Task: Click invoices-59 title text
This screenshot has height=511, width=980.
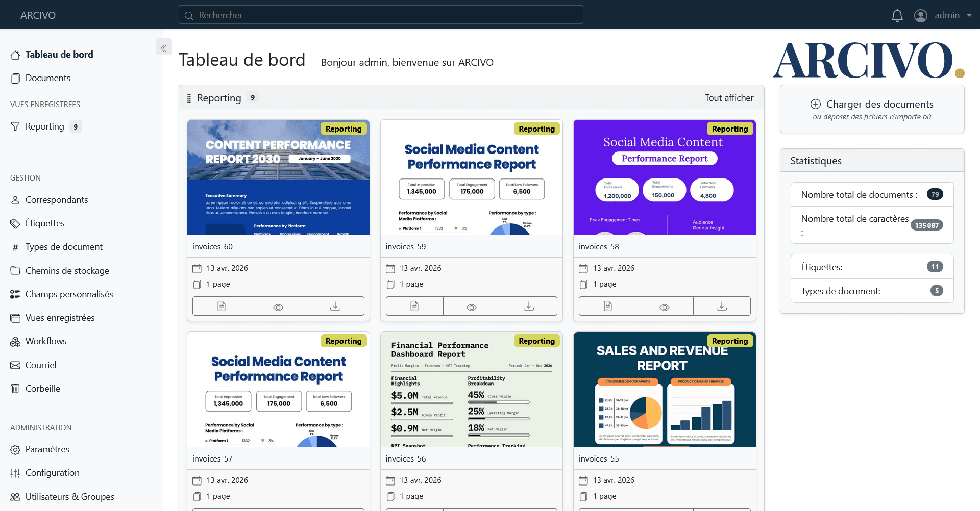Action: coord(406,247)
